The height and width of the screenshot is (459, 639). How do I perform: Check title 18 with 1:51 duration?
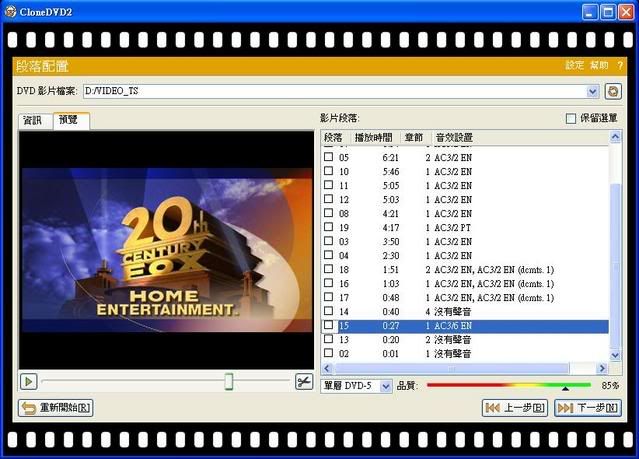pyautogui.click(x=328, y=269)
